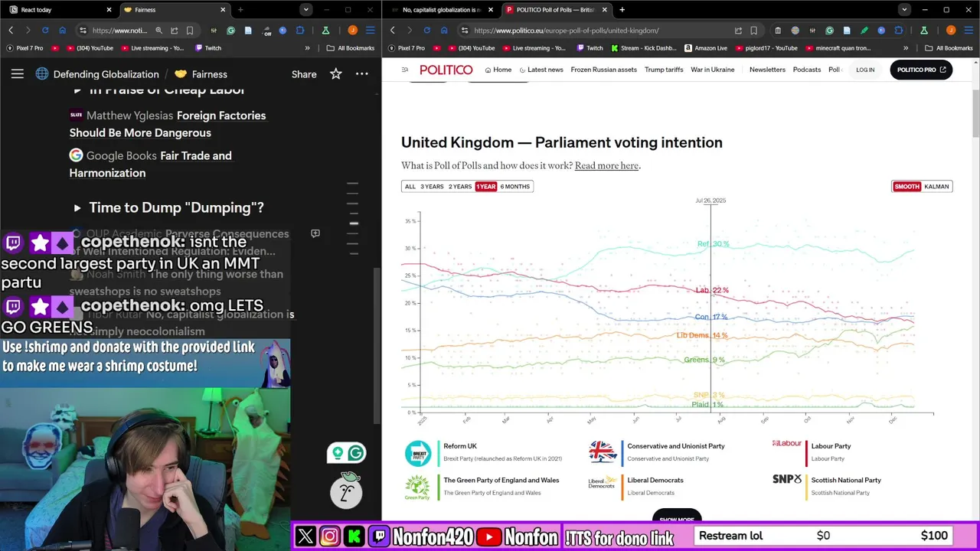Select the 3 YEARS time range
Screen dimensions: 980x551
(432, 187)
